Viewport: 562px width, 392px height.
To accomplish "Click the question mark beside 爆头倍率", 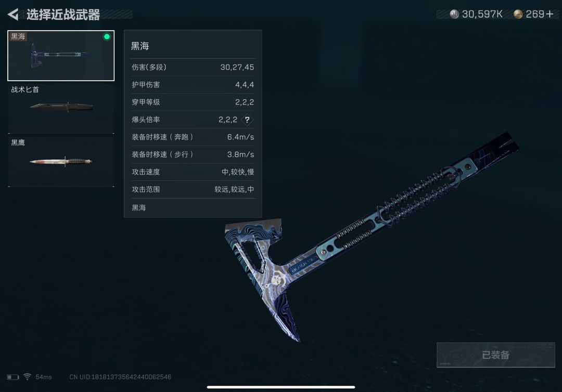I will tap(247, 120).
